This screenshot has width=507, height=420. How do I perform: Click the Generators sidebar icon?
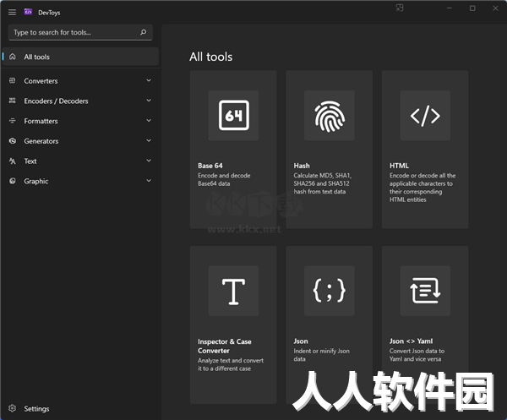tap(13, 140)
